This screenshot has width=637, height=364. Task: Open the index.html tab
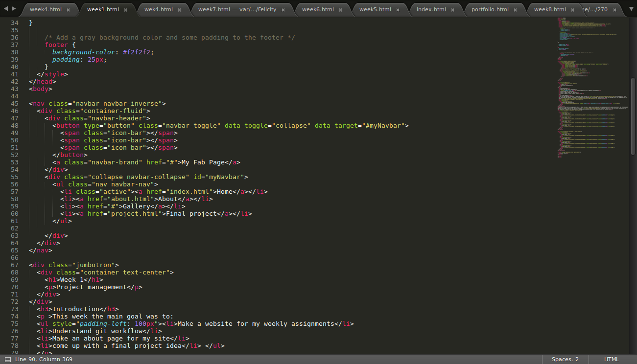431,9
